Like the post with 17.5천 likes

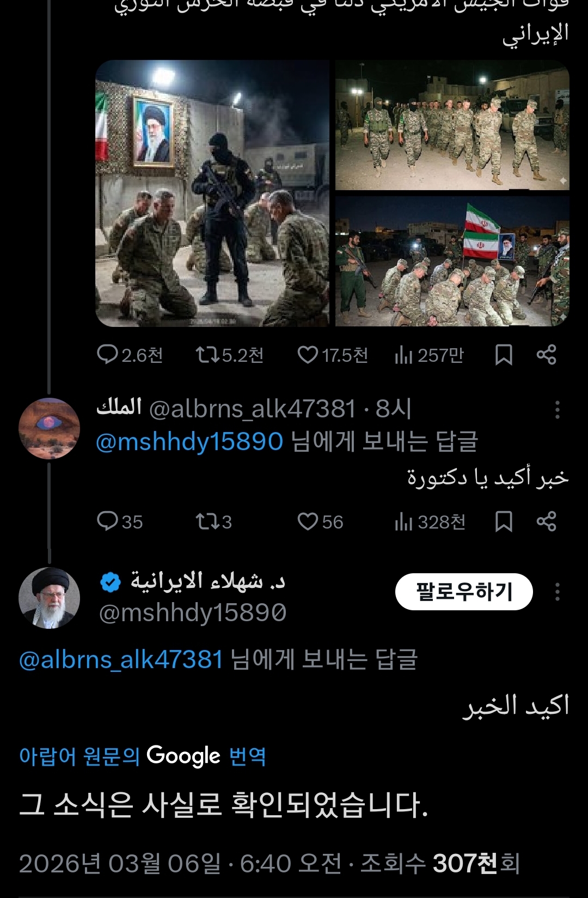click(308, 355)
